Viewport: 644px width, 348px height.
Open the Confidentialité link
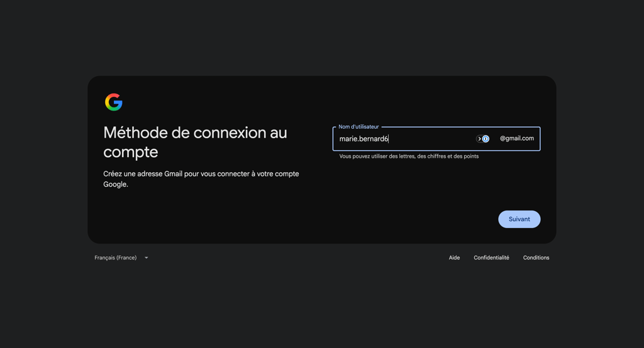click(x=491, y=258)
